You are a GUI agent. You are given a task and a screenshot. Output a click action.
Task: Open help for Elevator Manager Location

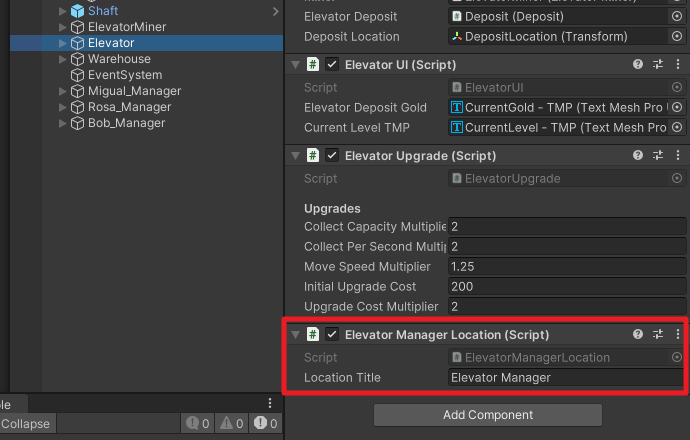(x=638, y=334)
